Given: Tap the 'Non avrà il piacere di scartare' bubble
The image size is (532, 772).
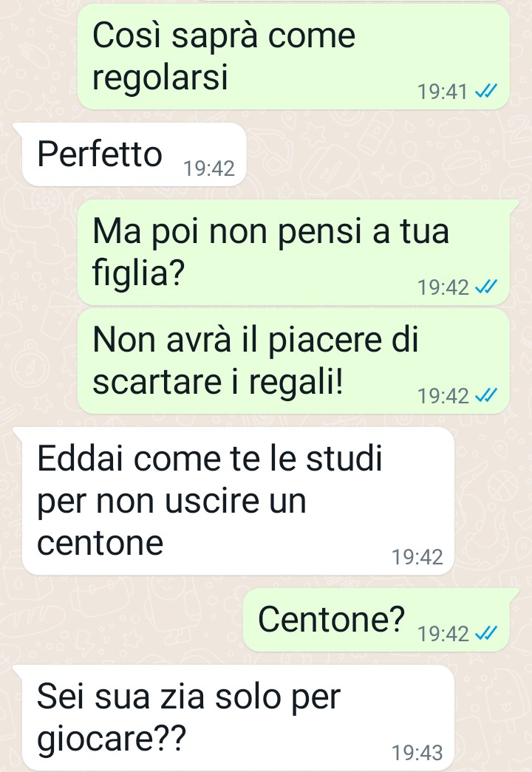Looking at the screenshot, I should click(x=293, y=361).
